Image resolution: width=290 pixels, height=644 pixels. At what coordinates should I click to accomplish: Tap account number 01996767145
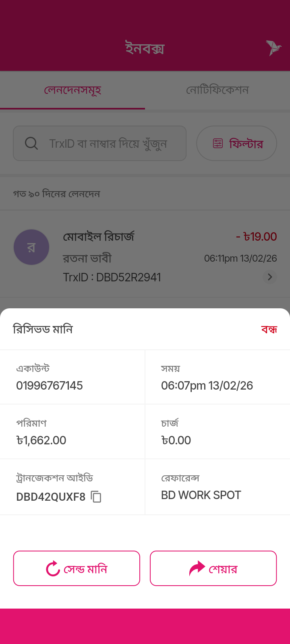tap(50, 386)
